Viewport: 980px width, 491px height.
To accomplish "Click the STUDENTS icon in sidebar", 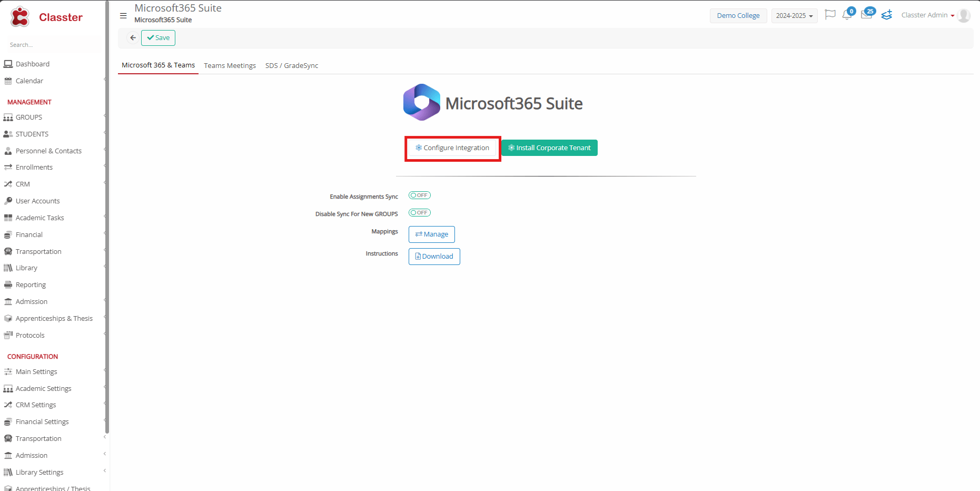I will click(x=8, y=134).
